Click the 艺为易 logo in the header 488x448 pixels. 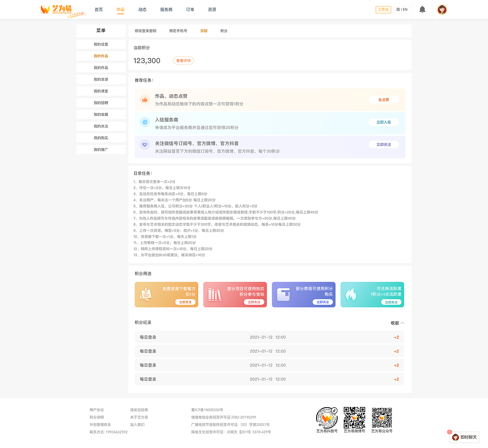coord(63,10)
